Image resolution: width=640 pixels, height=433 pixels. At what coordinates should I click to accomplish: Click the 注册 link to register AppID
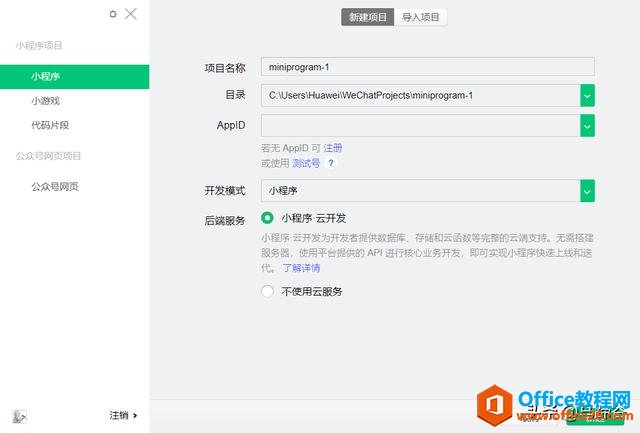(x=333, y=148)
